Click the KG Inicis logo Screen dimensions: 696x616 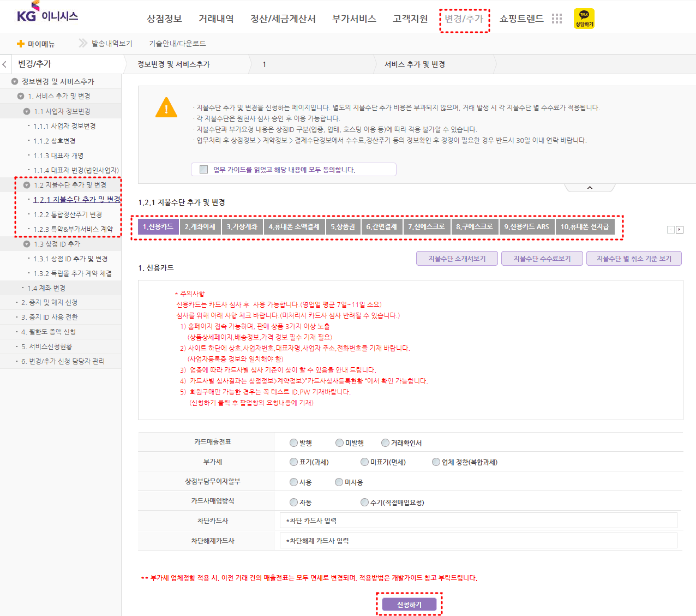[x=47, y=13]
